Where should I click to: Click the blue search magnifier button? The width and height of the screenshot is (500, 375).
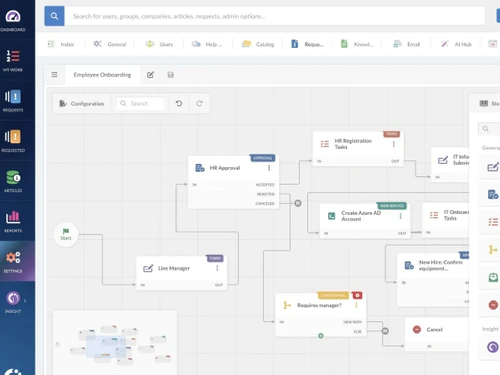click(54, 16)
